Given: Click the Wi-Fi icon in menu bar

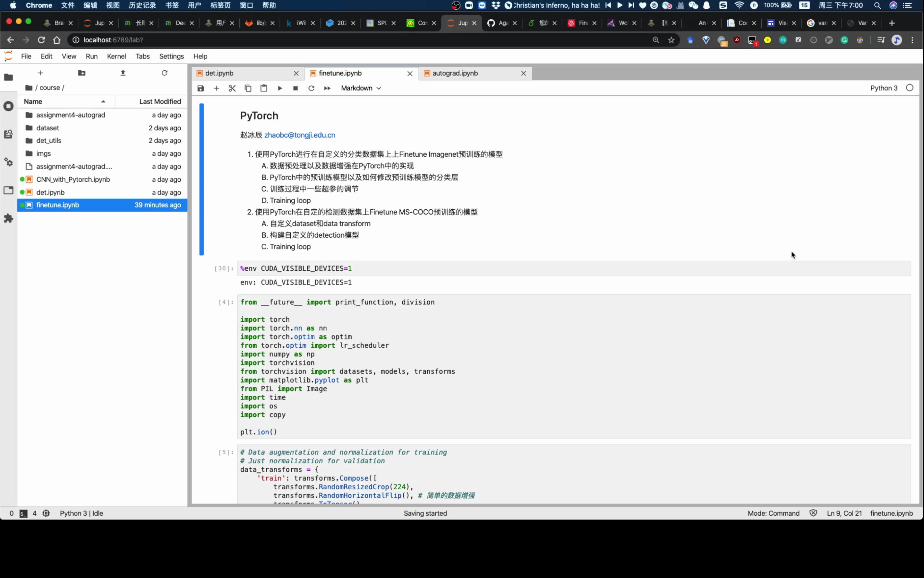Looking at the screenshot, I should (x=739, y=5).
